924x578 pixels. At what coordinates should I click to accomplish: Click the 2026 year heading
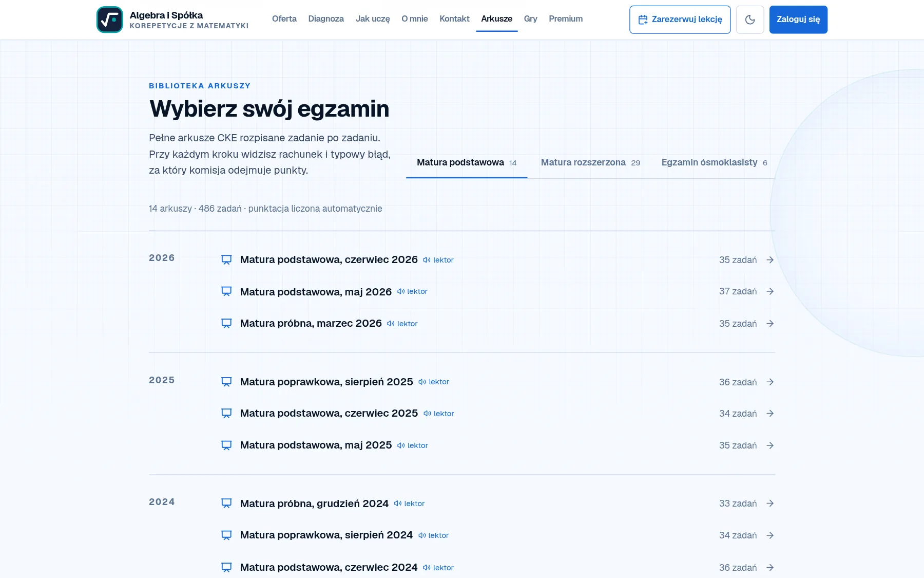[x=162, y=258]
